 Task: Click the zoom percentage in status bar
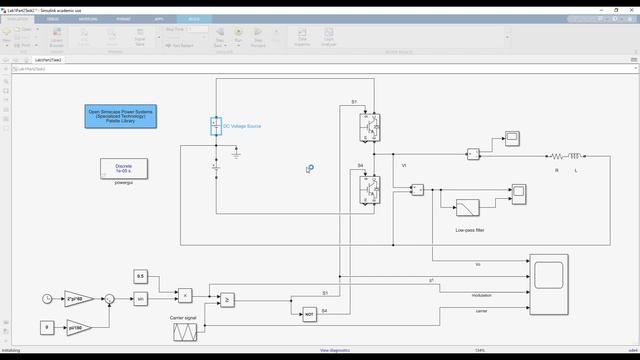tap(480, 350)
